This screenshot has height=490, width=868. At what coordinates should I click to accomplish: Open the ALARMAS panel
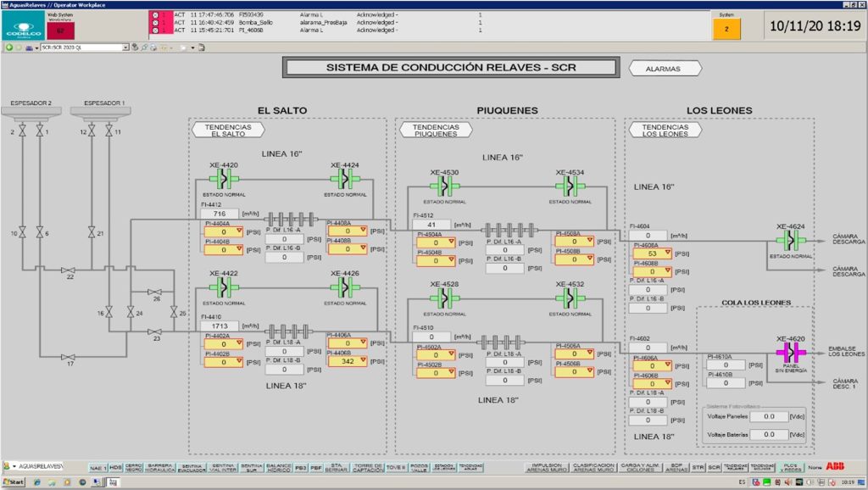coord(665,69)
